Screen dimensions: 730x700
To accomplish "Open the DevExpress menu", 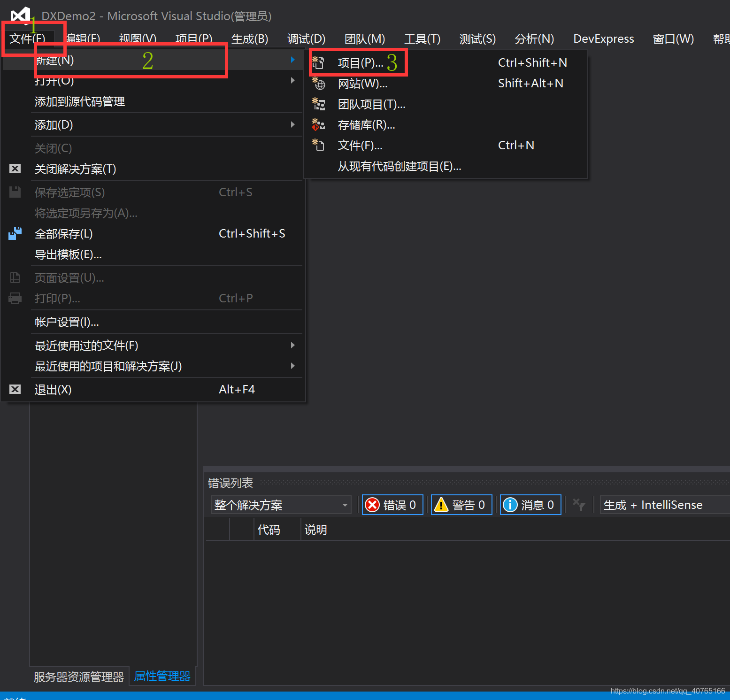I will pos(603,38).
